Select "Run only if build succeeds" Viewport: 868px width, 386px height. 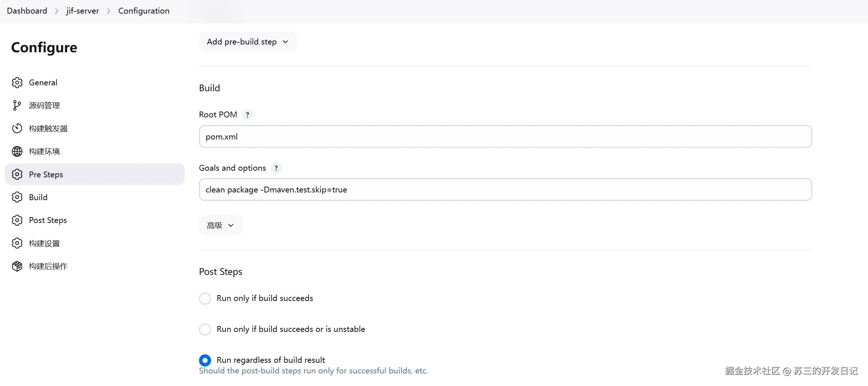[x=205, y=298]
